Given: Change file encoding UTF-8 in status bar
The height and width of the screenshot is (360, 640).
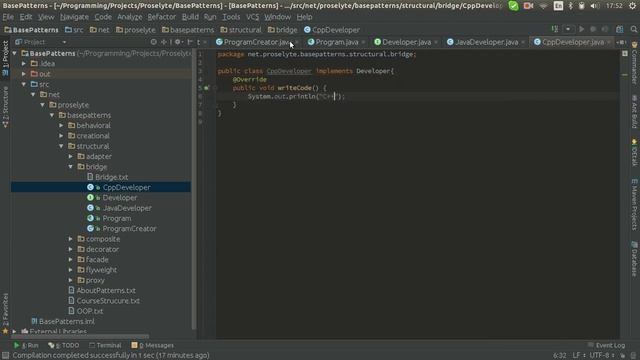Looking at the screenshot, I should click(602, 356).
